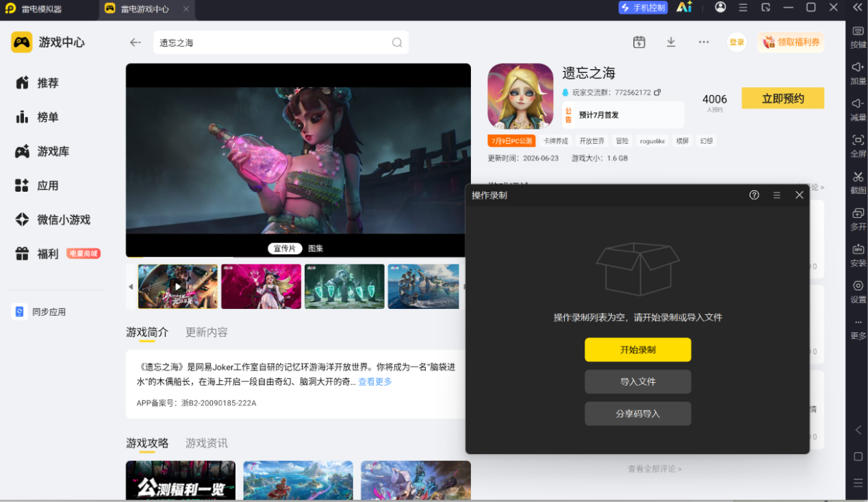Viewport: 868px width, 502px height.
Task: Open 设置 settings in the side toolbar
Action: point(858,291)
